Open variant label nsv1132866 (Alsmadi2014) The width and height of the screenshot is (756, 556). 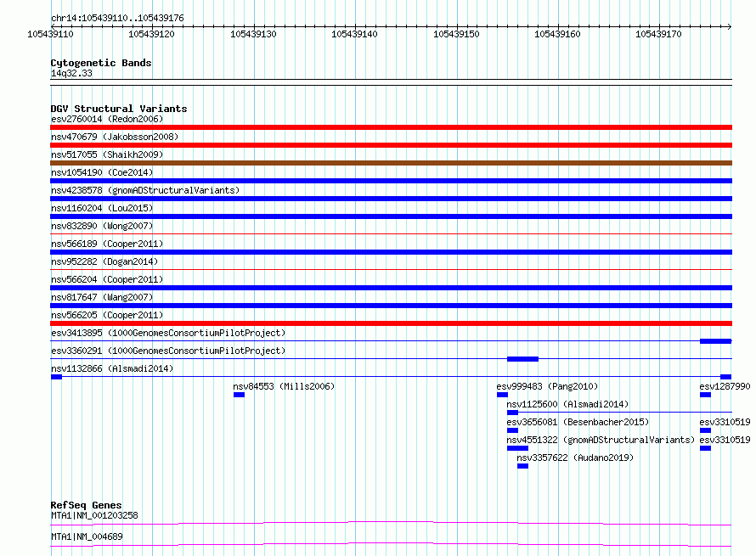tap(112, 368)
